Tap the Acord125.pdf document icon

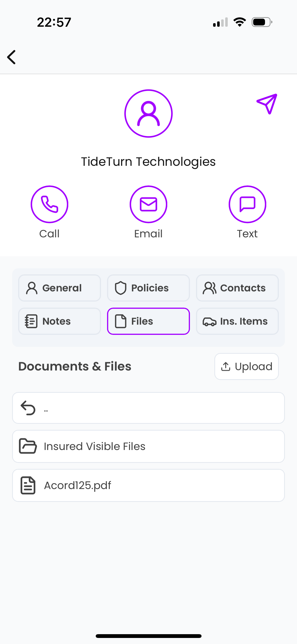pyautogui.click(x=28, y=485)
